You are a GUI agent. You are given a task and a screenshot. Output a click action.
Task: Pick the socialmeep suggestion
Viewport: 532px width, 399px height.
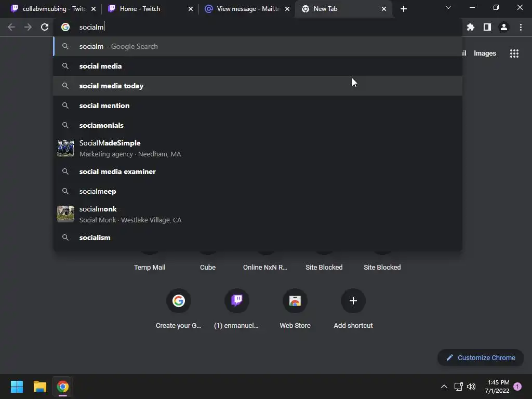pos(258,191)
